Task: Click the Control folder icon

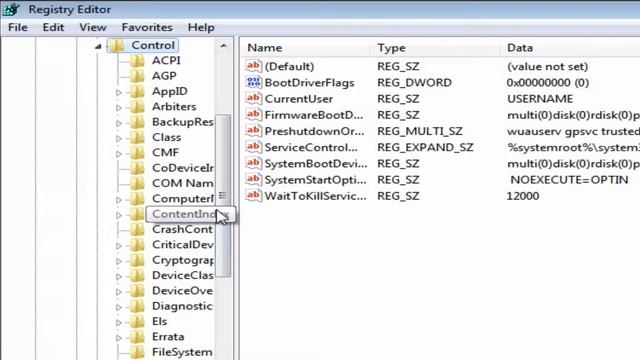Action: pyautogui.click(x=117, y=45)
